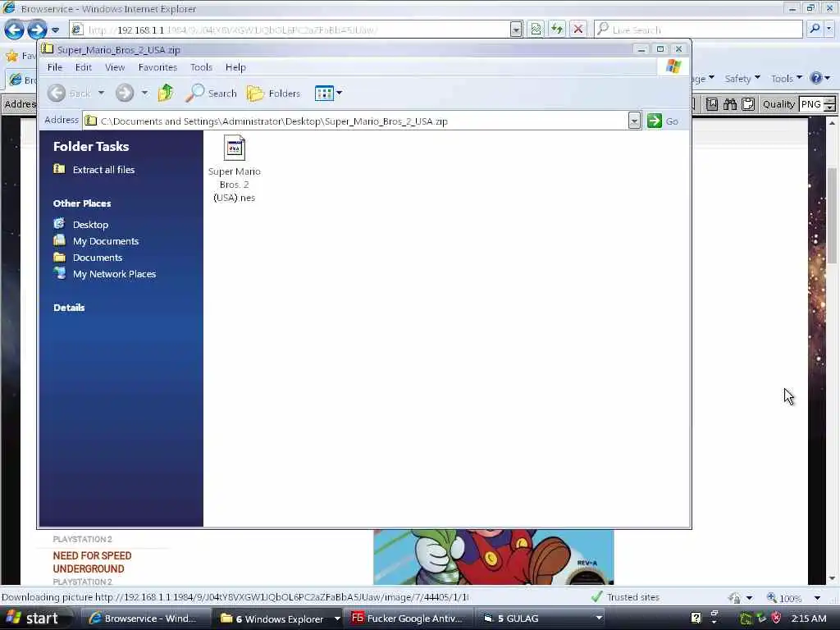Open the 100% zoom level control

point(793,597)
